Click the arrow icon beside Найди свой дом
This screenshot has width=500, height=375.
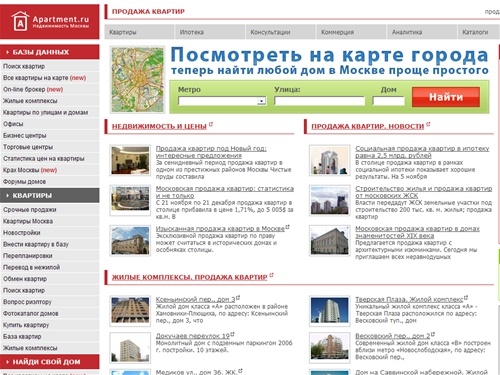(x=8, y=362)
